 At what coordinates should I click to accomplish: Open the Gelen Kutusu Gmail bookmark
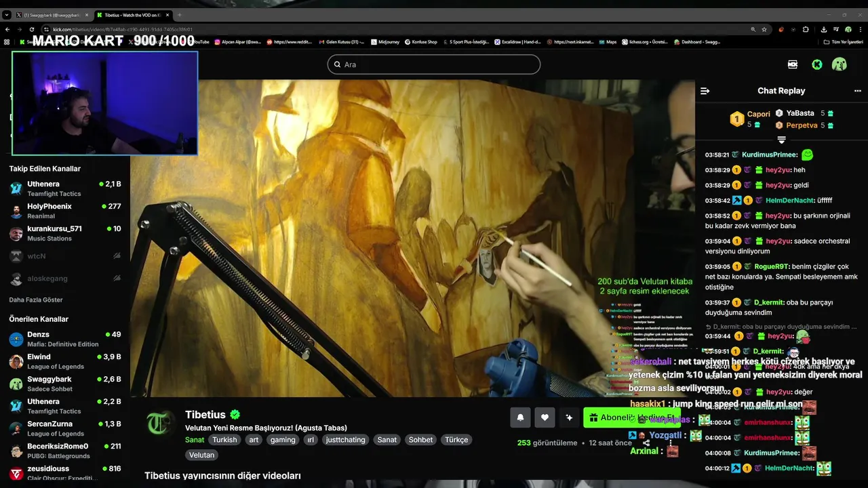pyautogui.click(x=342, y=42)
